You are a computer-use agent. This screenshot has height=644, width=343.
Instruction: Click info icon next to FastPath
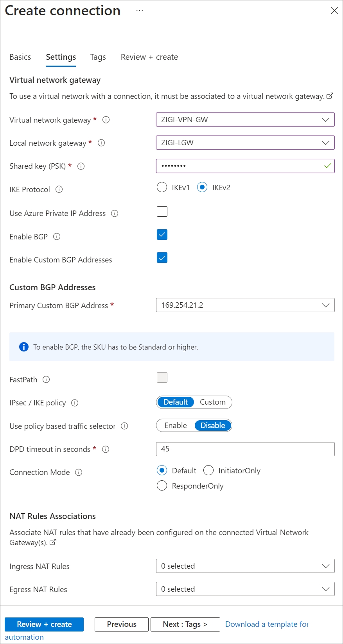tap(46, 380)
